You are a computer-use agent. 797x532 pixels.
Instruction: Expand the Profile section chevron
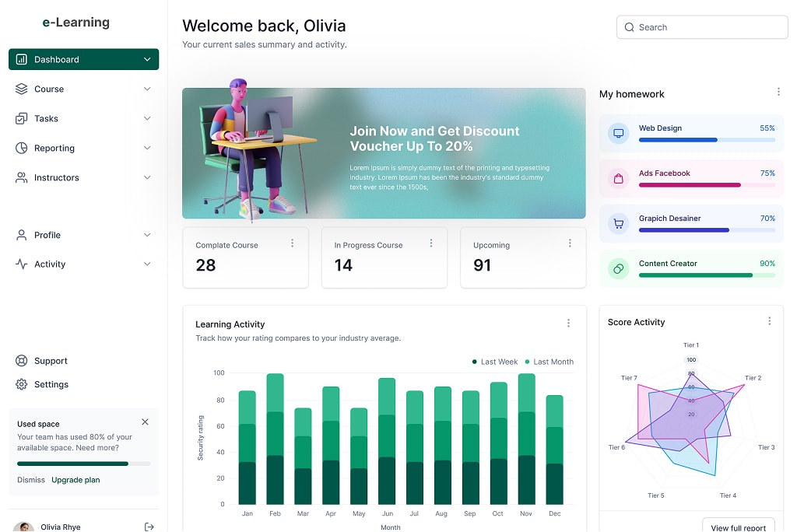click(x=147, y=235)
